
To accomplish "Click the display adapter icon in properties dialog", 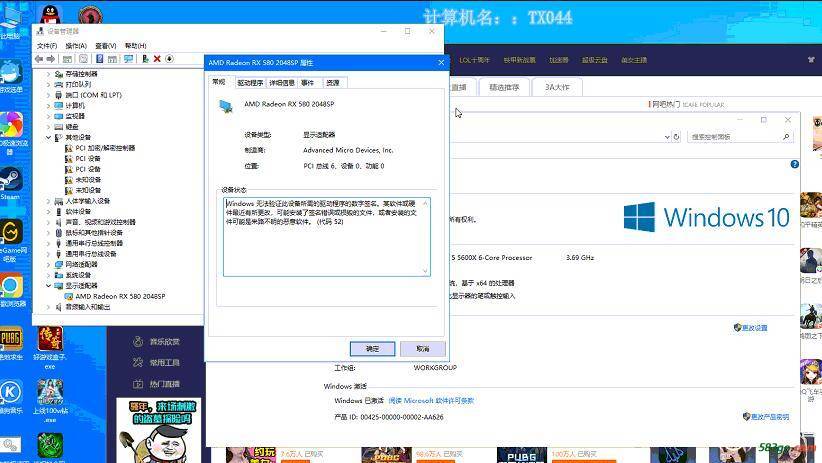I will click(226, 106).
